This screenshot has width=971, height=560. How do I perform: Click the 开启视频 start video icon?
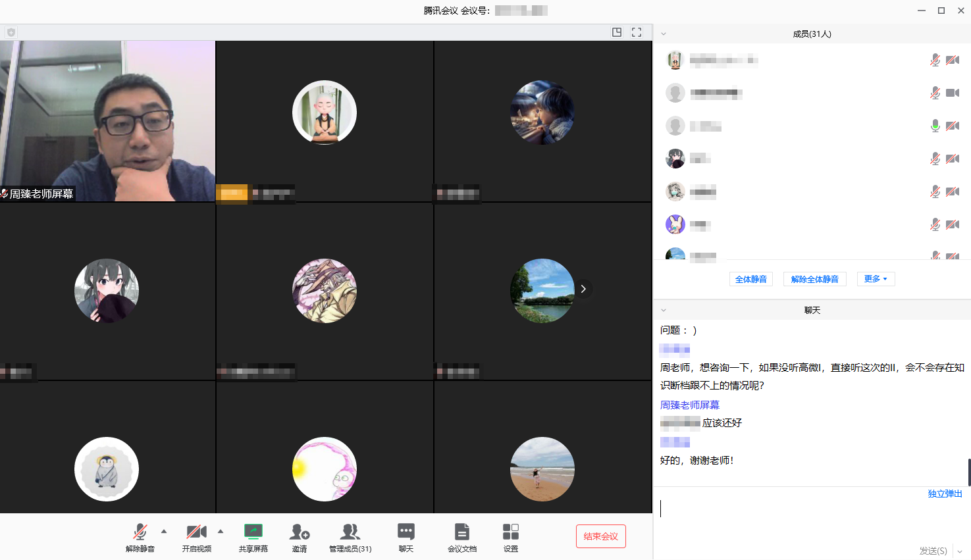[x=196, y=530]
